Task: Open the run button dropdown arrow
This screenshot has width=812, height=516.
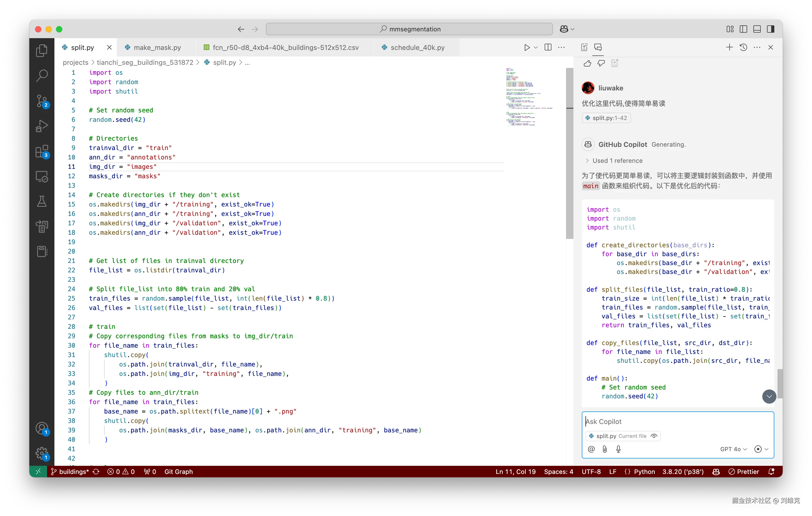Action: pyautogui.click(x=536, y=48)
